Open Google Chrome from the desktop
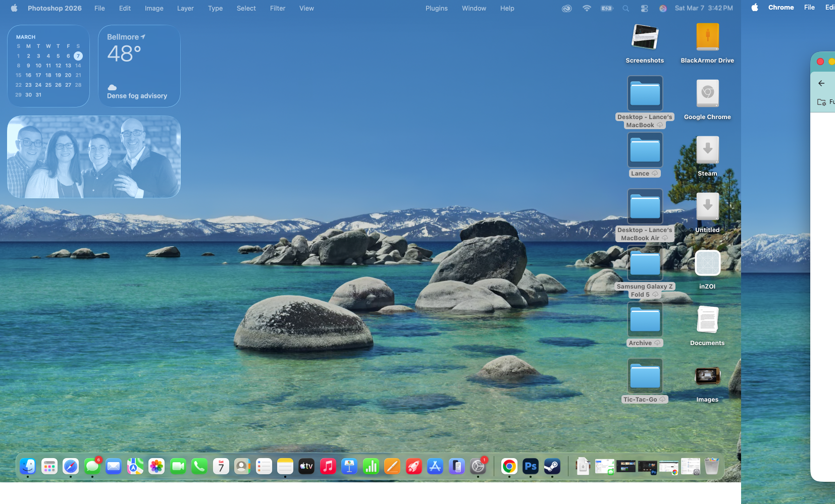This screenshot has height=504, width=835. pos(707,93)
